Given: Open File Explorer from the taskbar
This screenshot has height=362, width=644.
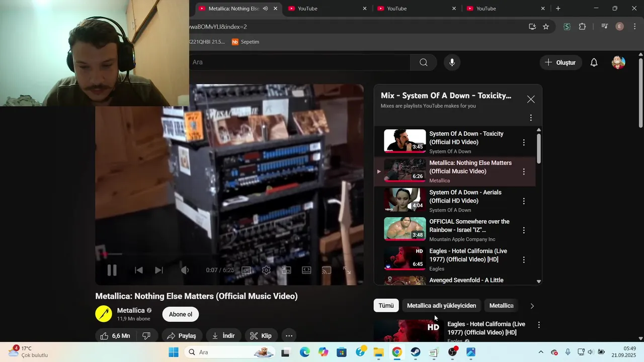Looking at the screenshot, I should pyautogui.click(x=378, y=352).
